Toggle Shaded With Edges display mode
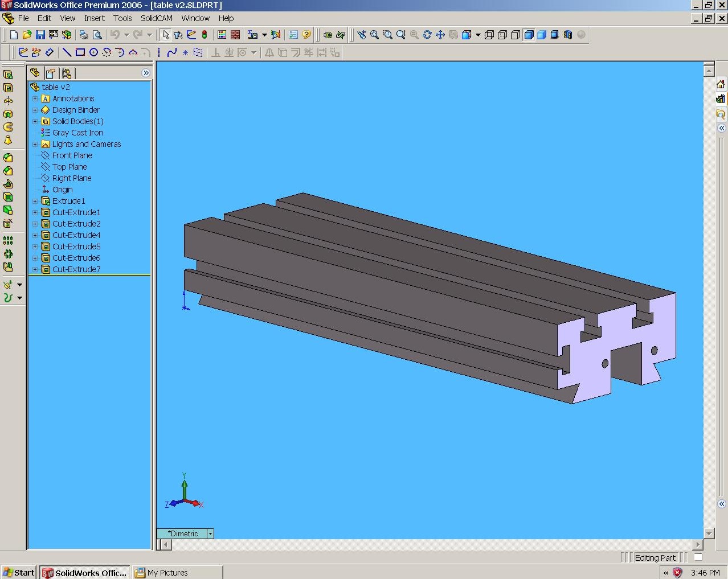 click(x=529, y=35)
